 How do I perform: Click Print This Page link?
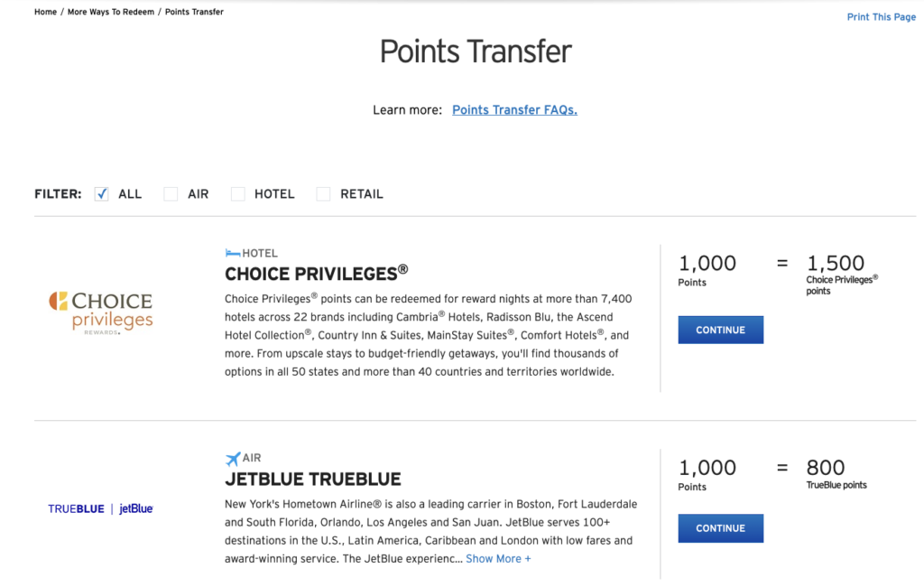click(x=881, y=17)
